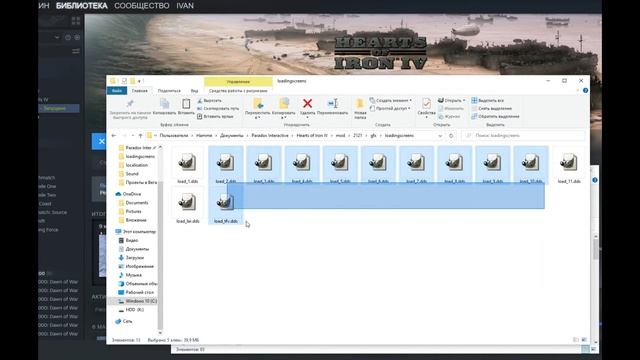Switch to the Share (Поделиться) ribbon tab
Image resolution: width=640 pixels, height=360 pixels.
click(x=169, y=91)
